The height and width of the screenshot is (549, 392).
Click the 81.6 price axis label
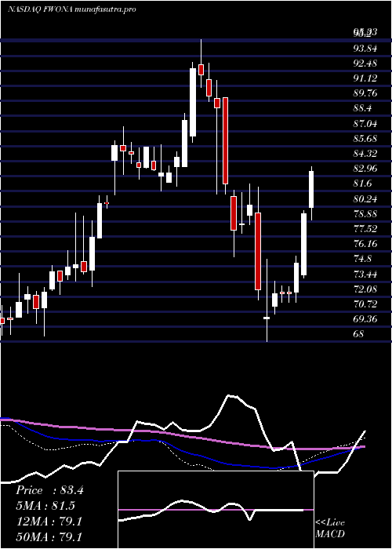pos(362,184)
